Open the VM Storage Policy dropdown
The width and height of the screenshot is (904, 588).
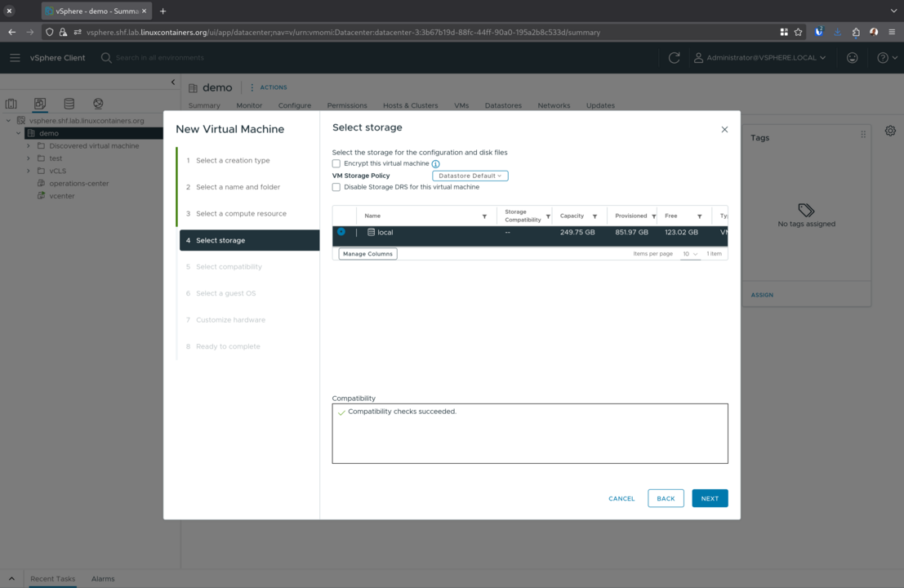point(470,176)
